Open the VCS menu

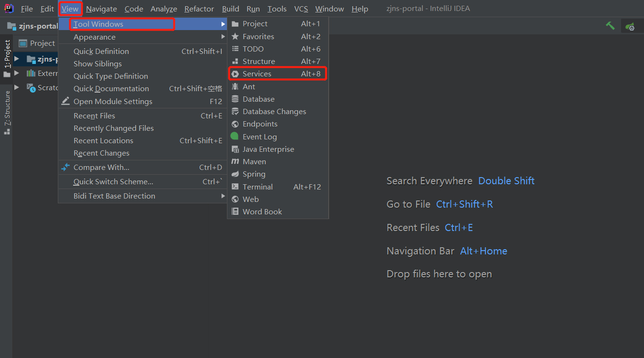point(301,9)
